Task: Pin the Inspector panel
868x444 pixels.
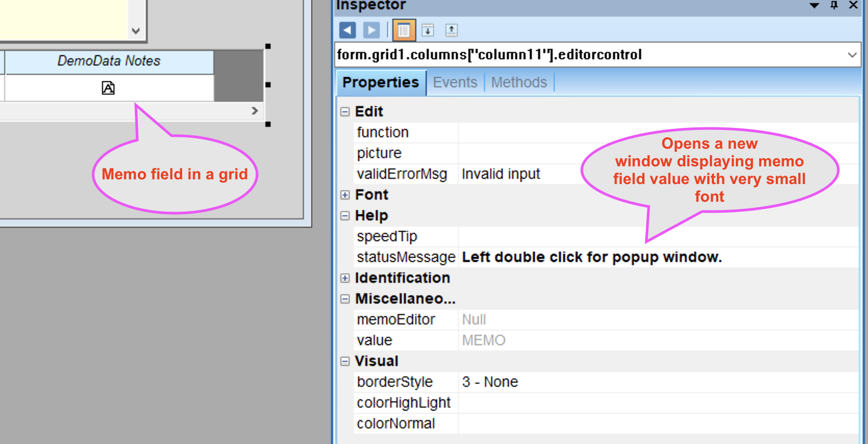Action: (834, 5)
